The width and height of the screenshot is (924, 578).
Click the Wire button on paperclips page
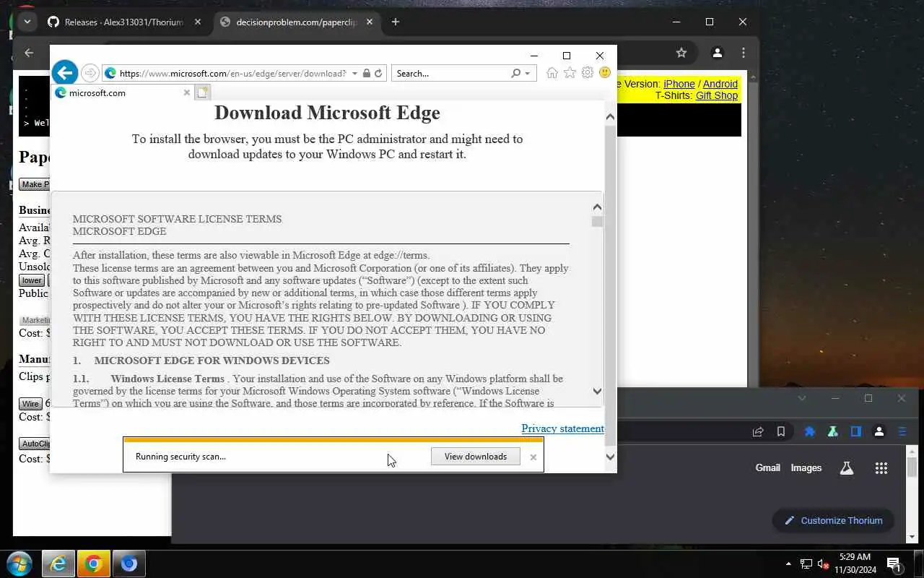pos(30,404)
